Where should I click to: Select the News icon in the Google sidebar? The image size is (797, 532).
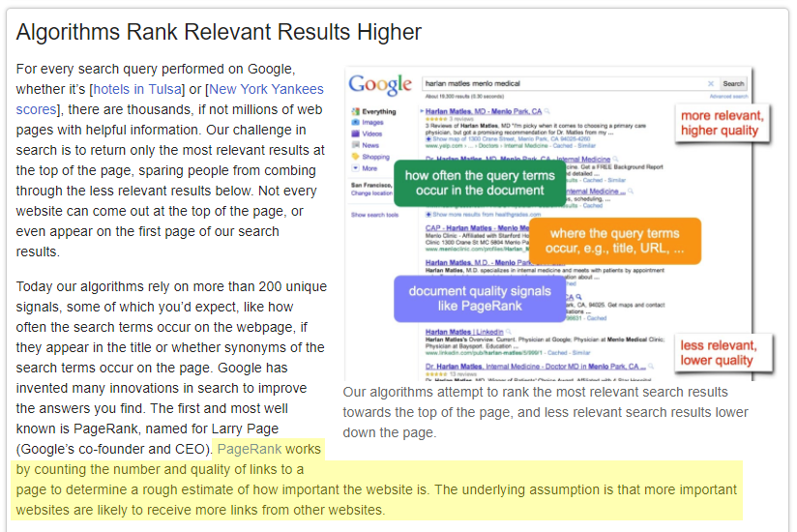(x=355, y=145)
